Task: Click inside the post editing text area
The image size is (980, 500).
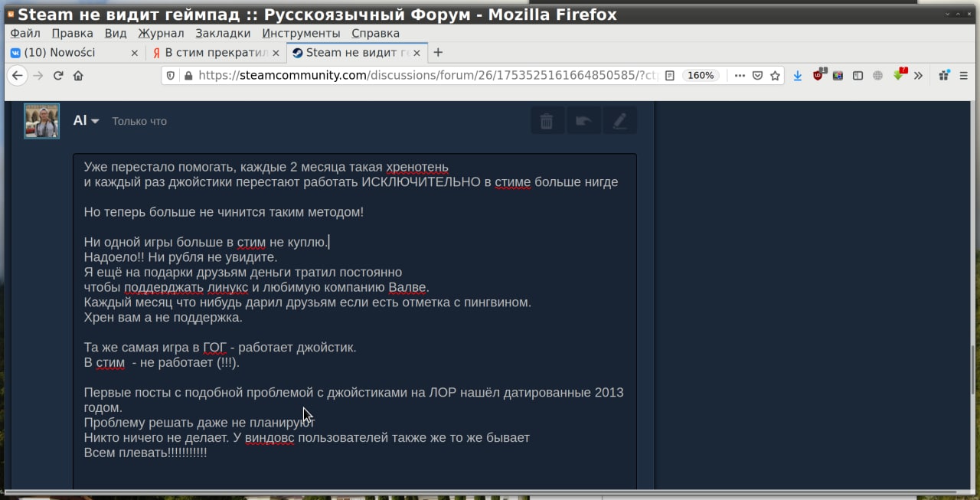Action: click(354, 322)
